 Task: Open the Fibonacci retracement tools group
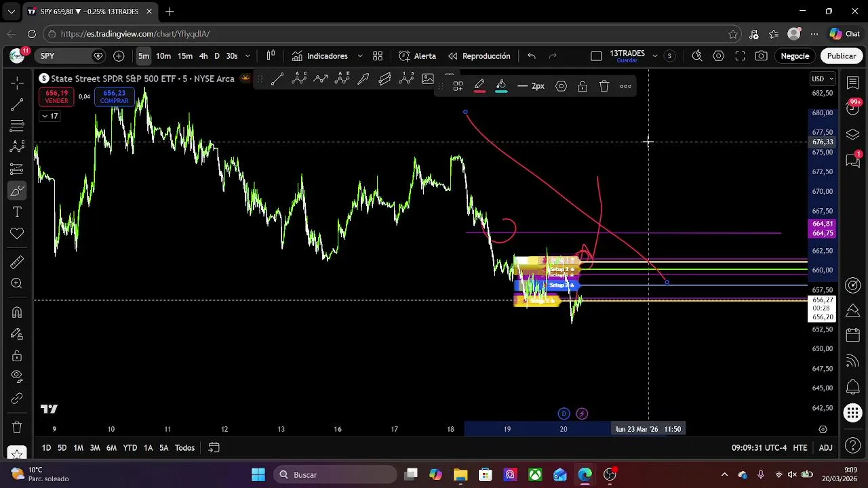click(17, 126)
